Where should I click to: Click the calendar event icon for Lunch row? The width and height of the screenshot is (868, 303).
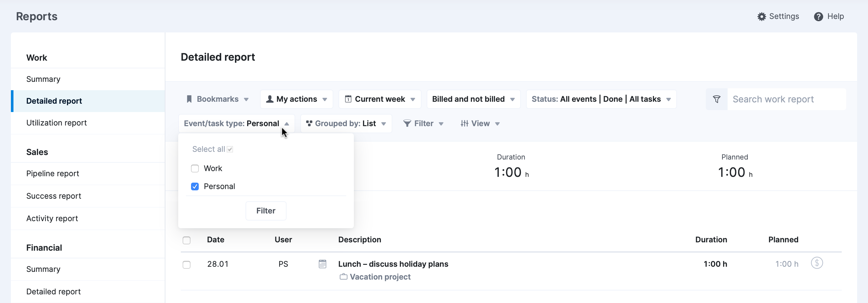tap(322, 264)
